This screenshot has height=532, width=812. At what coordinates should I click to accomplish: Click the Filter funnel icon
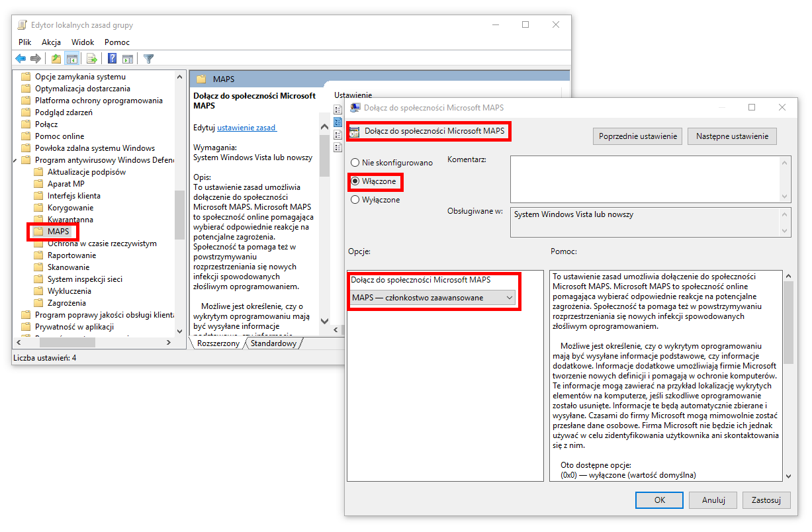pyautogui.click(x=149, y=59)
